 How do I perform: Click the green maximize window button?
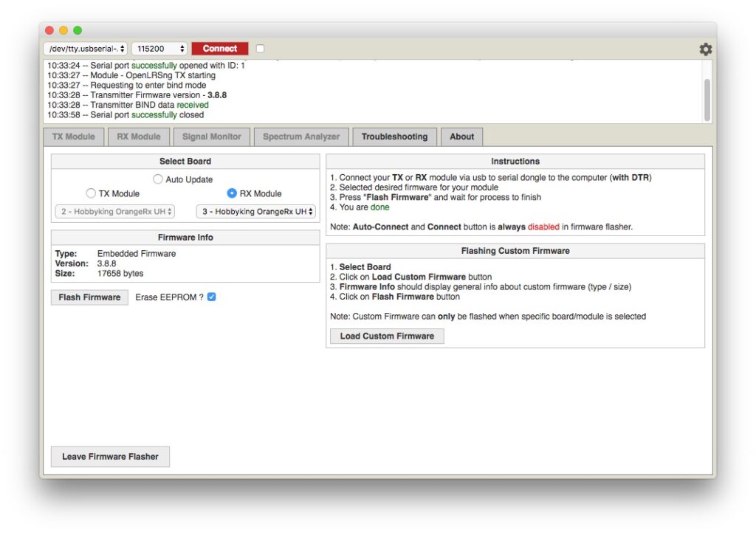(78, 30)
